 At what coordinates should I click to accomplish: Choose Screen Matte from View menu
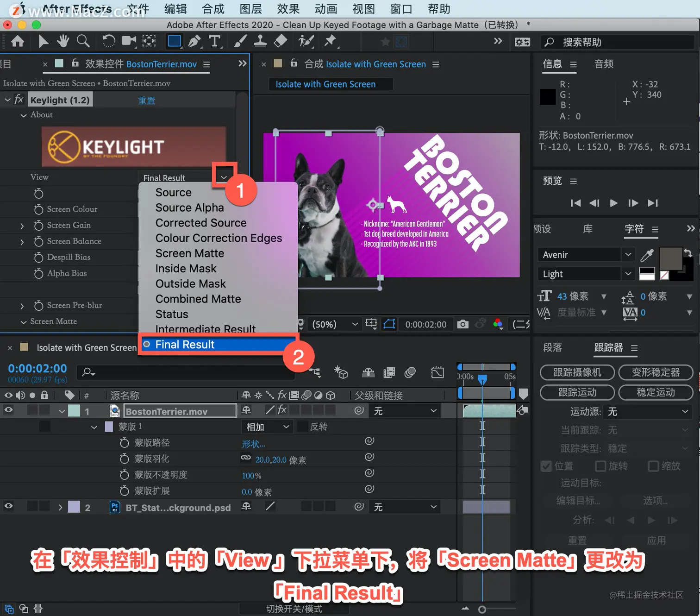click(190, 253)
